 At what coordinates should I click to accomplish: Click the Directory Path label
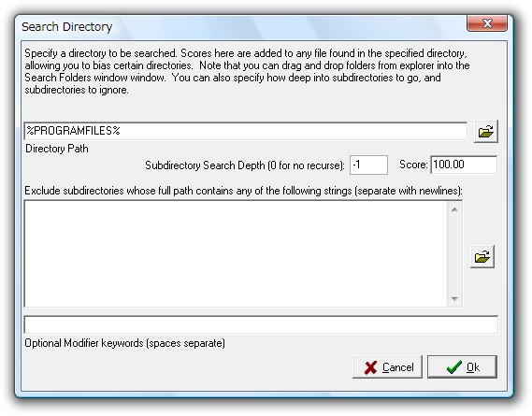tap(57, 149)
